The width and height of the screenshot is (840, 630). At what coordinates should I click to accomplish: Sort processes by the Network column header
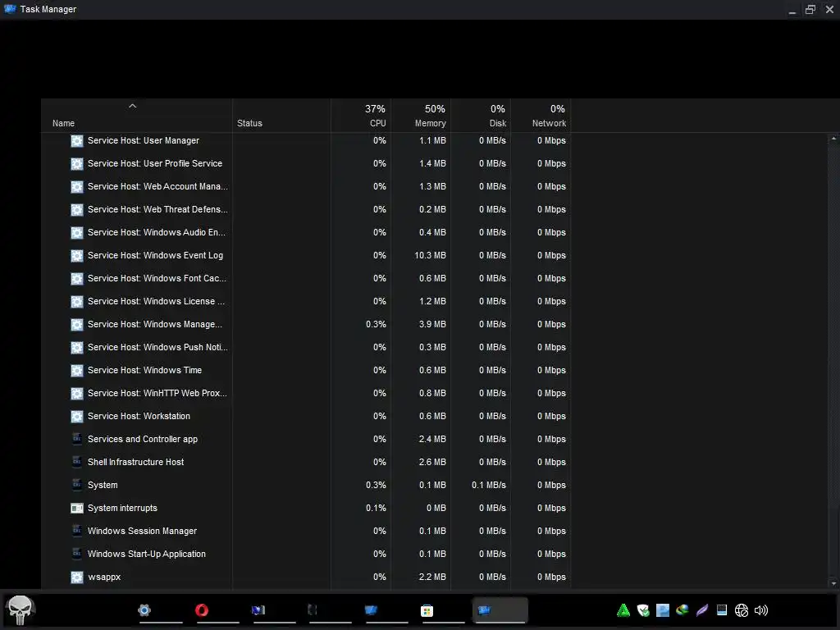coord(541,116)
